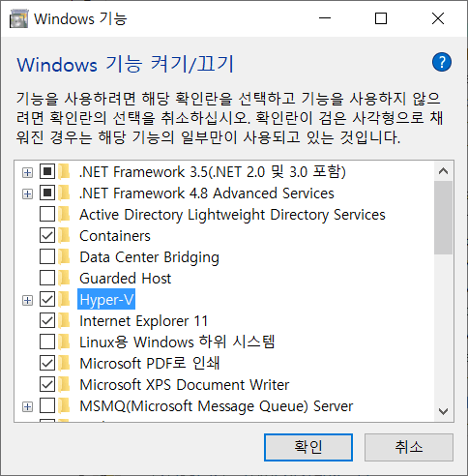Select the Internet Explorer 11 label
Screen dimensions: 468x476
(144, 321)
